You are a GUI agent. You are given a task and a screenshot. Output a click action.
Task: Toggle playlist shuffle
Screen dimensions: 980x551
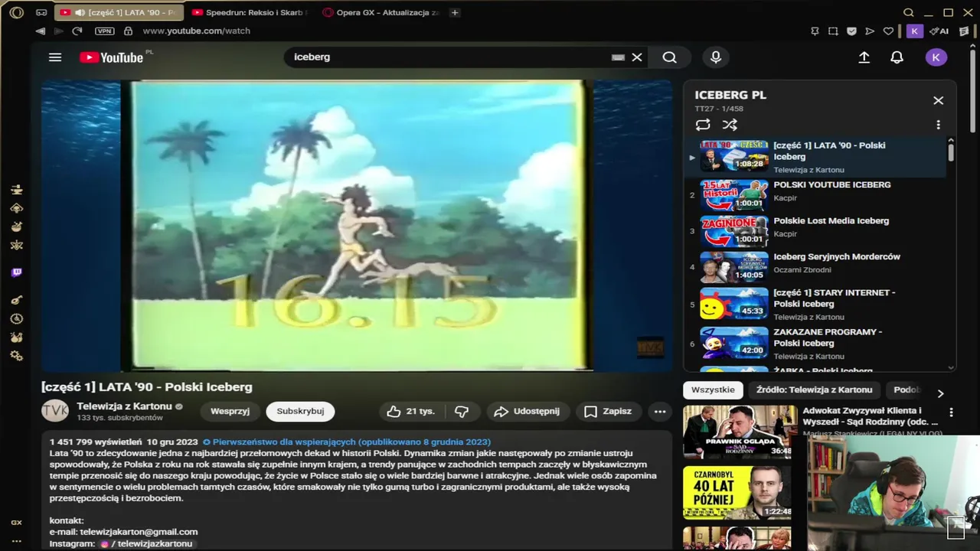click(730, 125)
